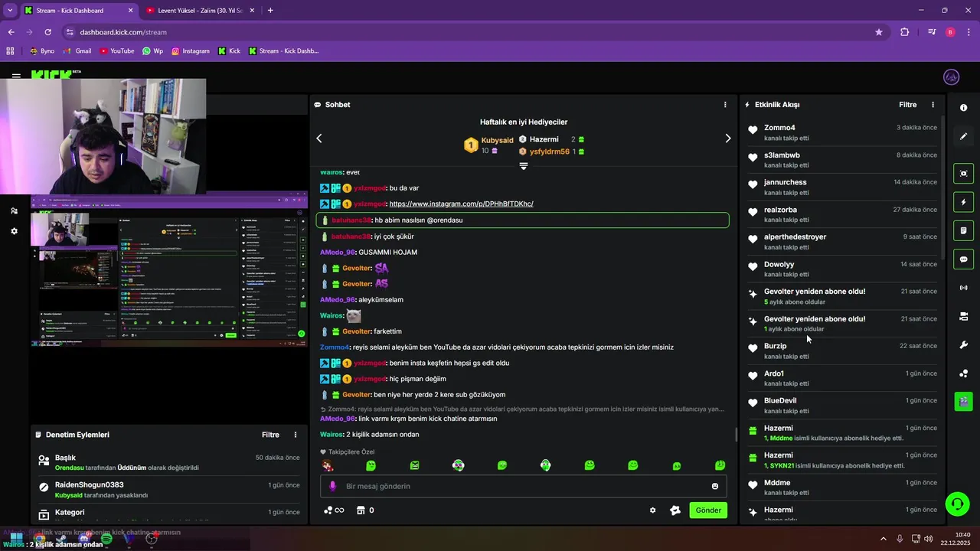The width and height of the screenshot is (980, 551).
Task: Select Zommo4 follow event in activity feed
Action: (841, 132)
